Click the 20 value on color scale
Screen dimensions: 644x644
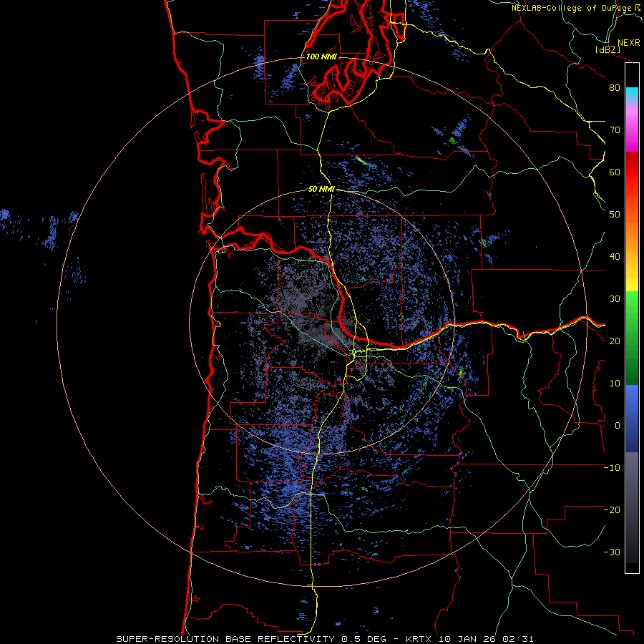[x=615, y=341]
